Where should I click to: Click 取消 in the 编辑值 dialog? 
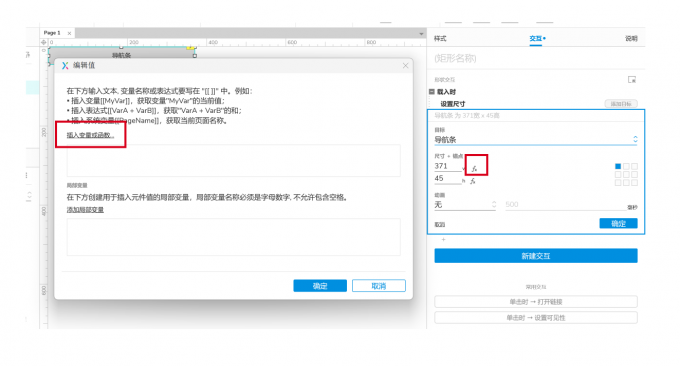pos(379,286)
